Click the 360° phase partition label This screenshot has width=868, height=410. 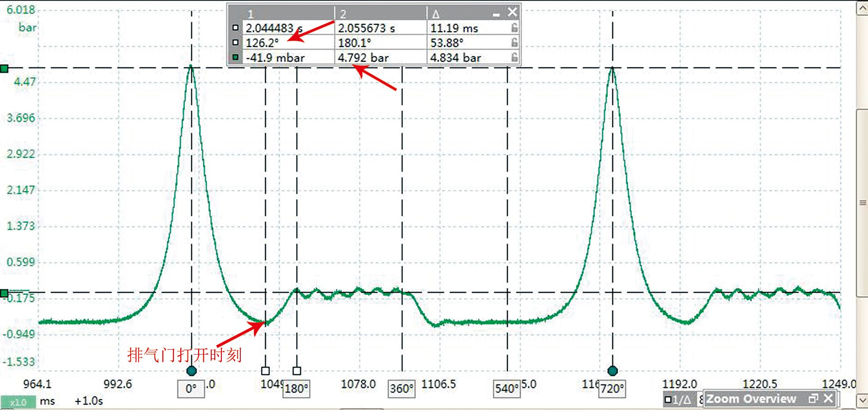(x=401, y=389)
